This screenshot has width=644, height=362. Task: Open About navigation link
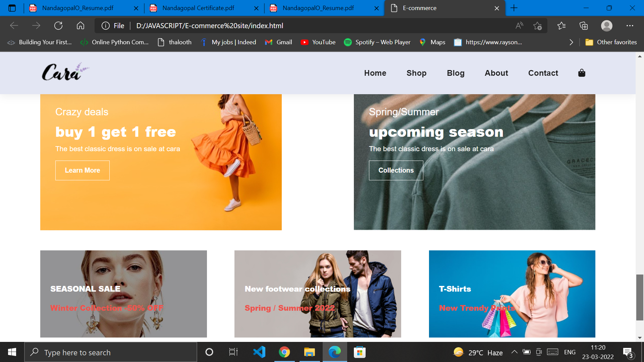point(496,73)
